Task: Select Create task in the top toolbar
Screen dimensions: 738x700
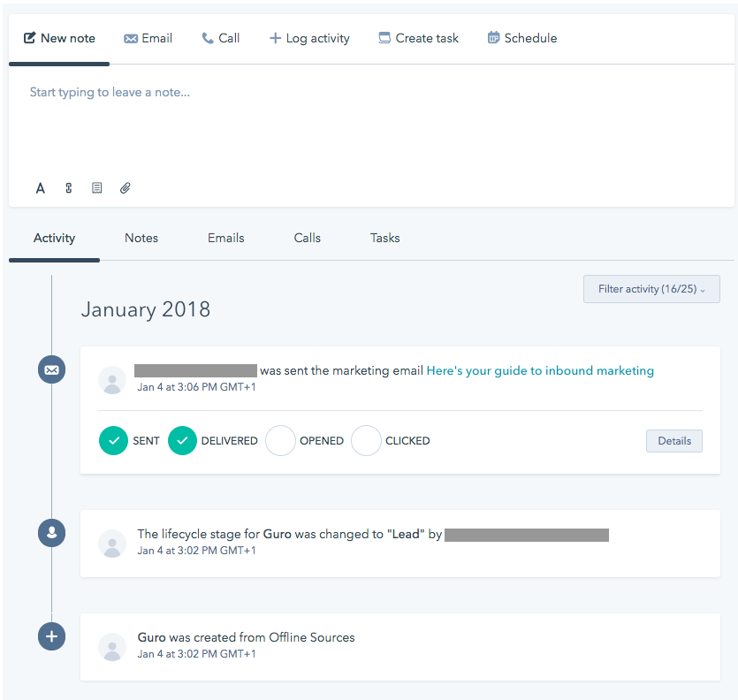Action: point(418,38)
